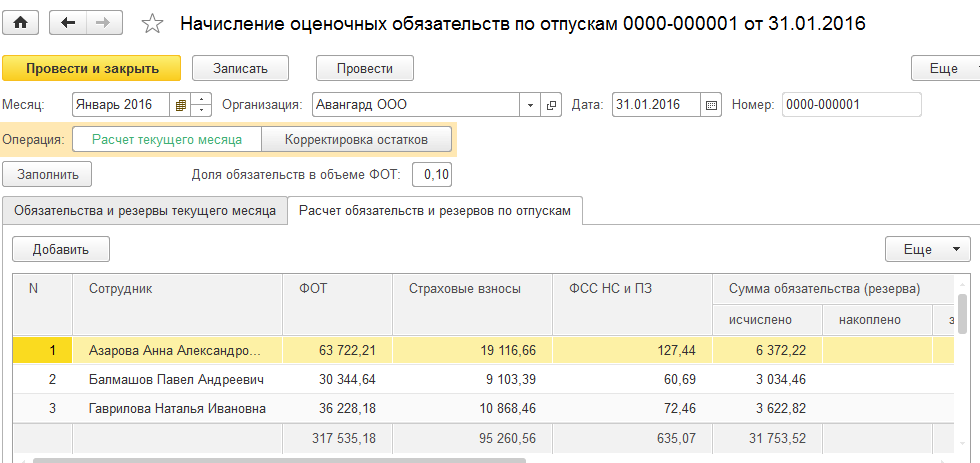Expand the organization dropdown list
Screen dimensions: 980x463
coord(531,104)
